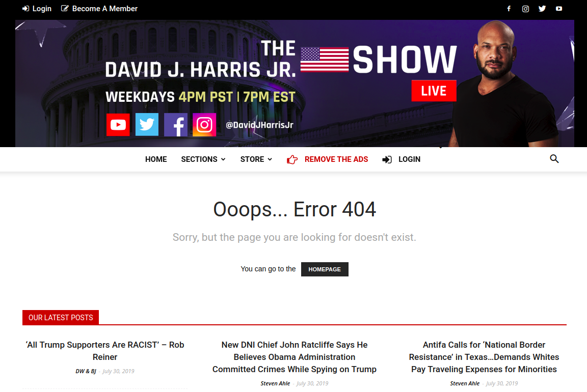Image resolution: width=587 pixels, height=392 pixels.
Task: Click the HOMEPAGE button
Action: [x=325, y=269]
